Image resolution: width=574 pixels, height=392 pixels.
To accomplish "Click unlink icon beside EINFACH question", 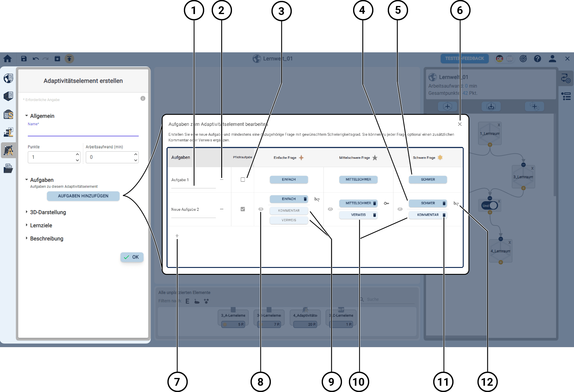I will 317,199.
